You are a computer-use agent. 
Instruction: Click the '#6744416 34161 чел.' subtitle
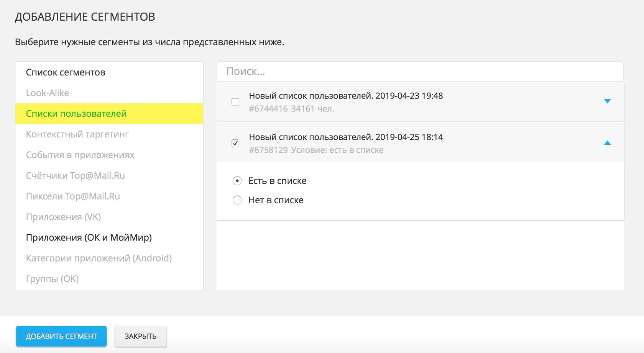point(291,109)
